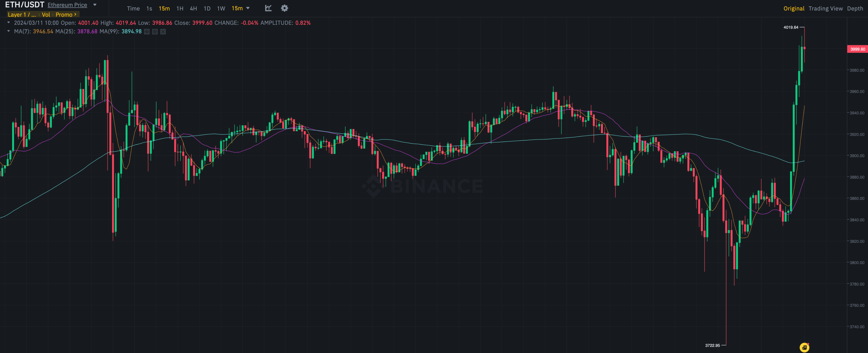Collapse OHLC info row triangle

click(8, 23)
